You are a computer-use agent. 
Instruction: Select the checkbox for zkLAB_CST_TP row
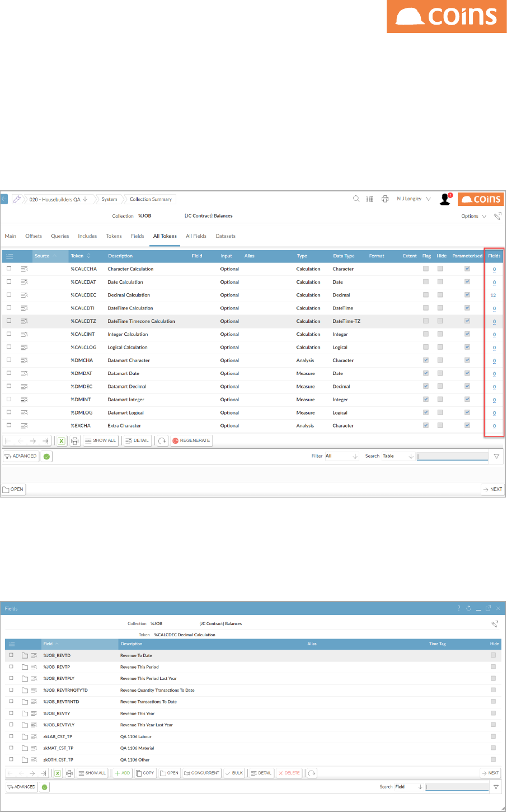point(11,736)
